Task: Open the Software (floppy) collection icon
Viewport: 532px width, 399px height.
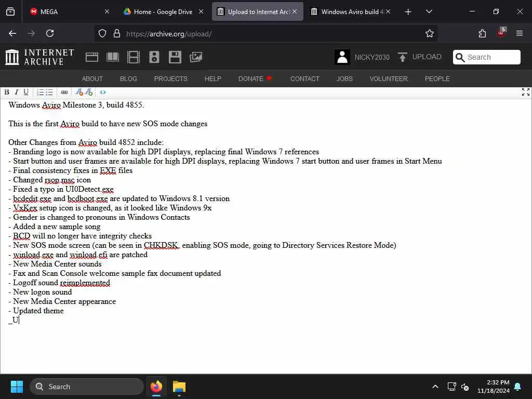Action: coord(175,57)
